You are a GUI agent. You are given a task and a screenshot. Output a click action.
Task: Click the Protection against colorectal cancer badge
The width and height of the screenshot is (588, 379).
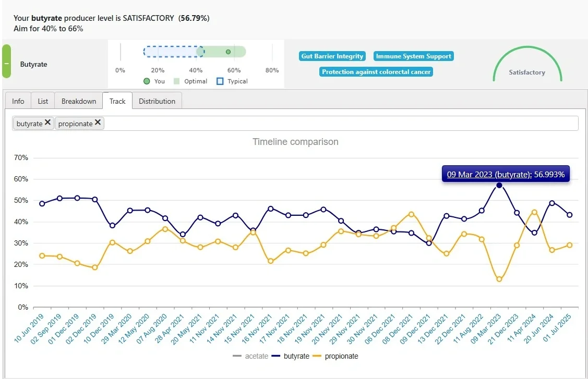point(376,72)
